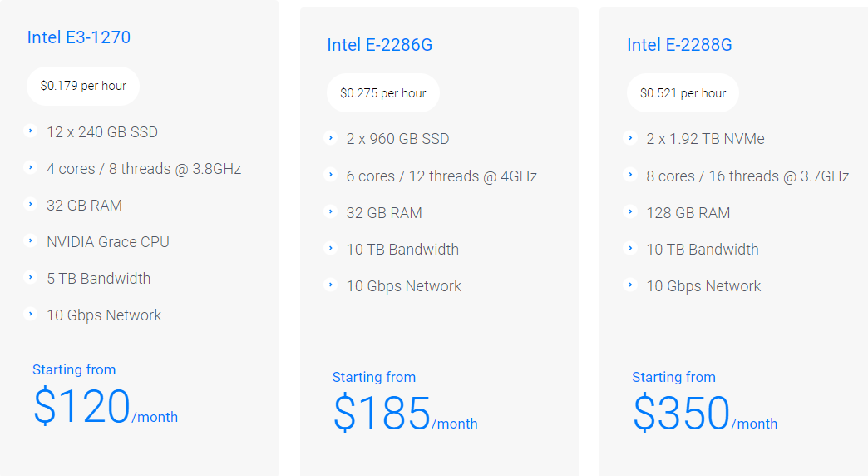Open the Intel E3-1270 plan title

pos(79,37)
